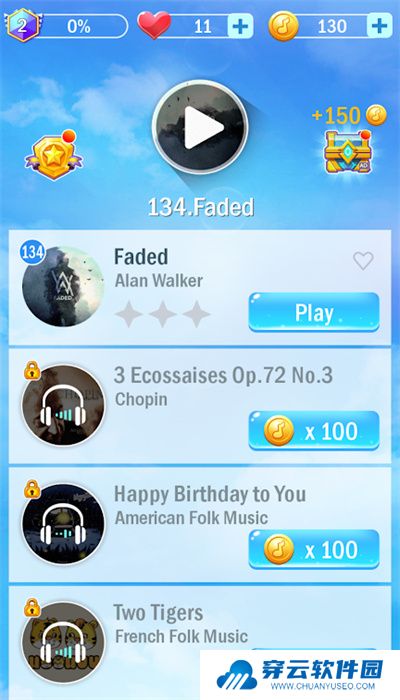This screenshot has height=700, width=400.
Task: Select the Two Tigers song title
Action: [158, 612]
